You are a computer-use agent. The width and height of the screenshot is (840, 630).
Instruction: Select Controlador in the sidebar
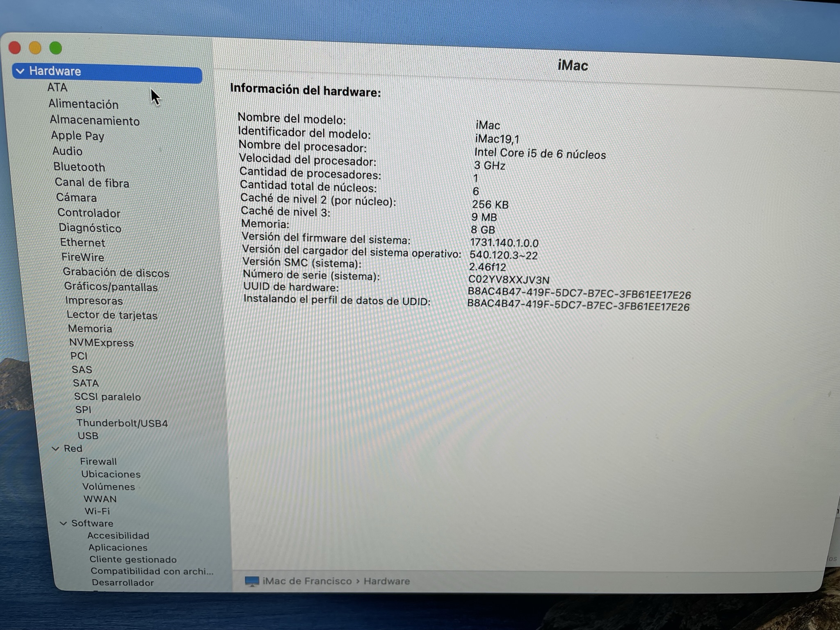[89, 213]
